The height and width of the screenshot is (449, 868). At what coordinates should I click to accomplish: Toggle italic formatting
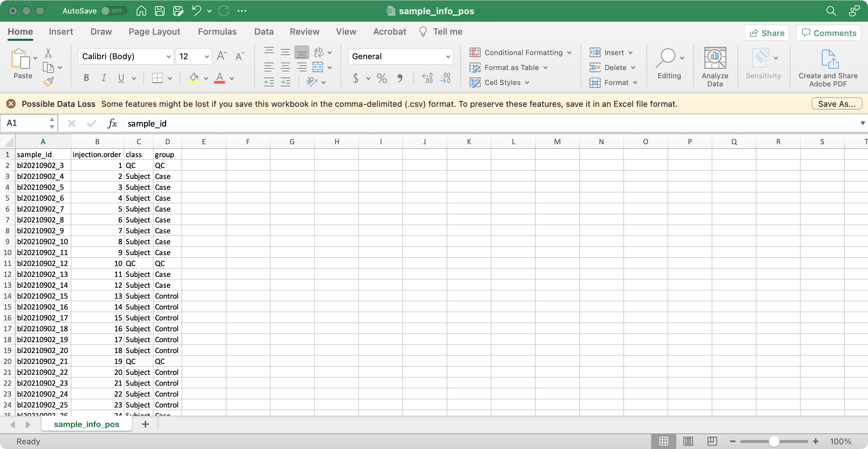click(103, 78)
